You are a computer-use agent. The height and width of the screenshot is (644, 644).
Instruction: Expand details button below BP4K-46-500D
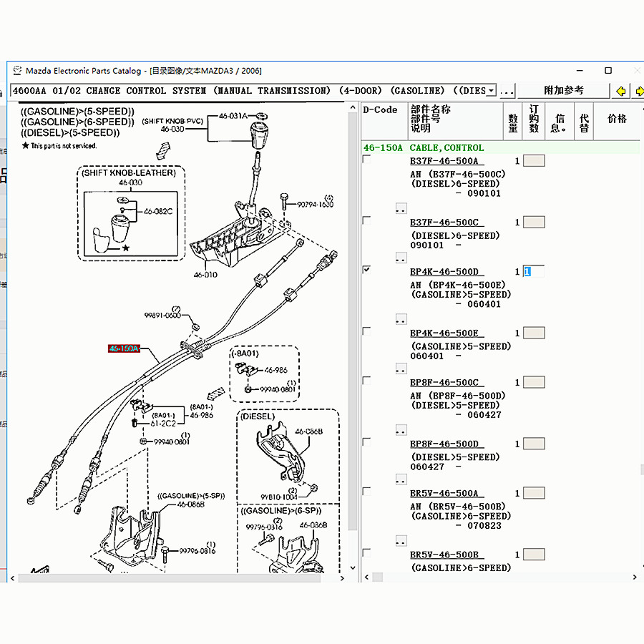(x=401, y=318)
